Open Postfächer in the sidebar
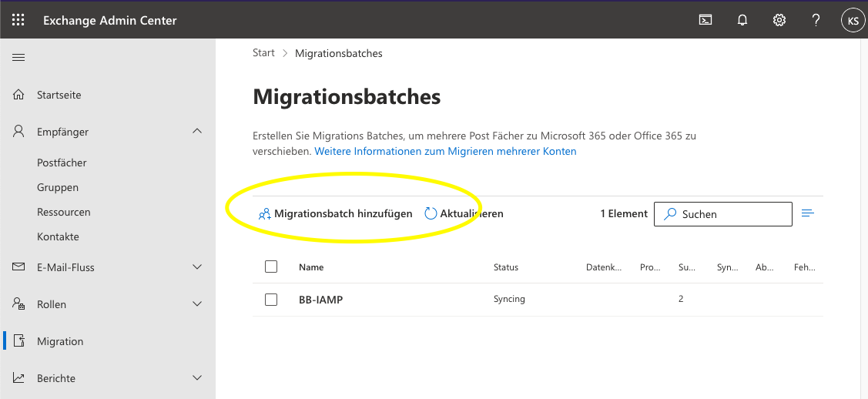This screenshot has width=868, height=399. [x=62, y=163]
